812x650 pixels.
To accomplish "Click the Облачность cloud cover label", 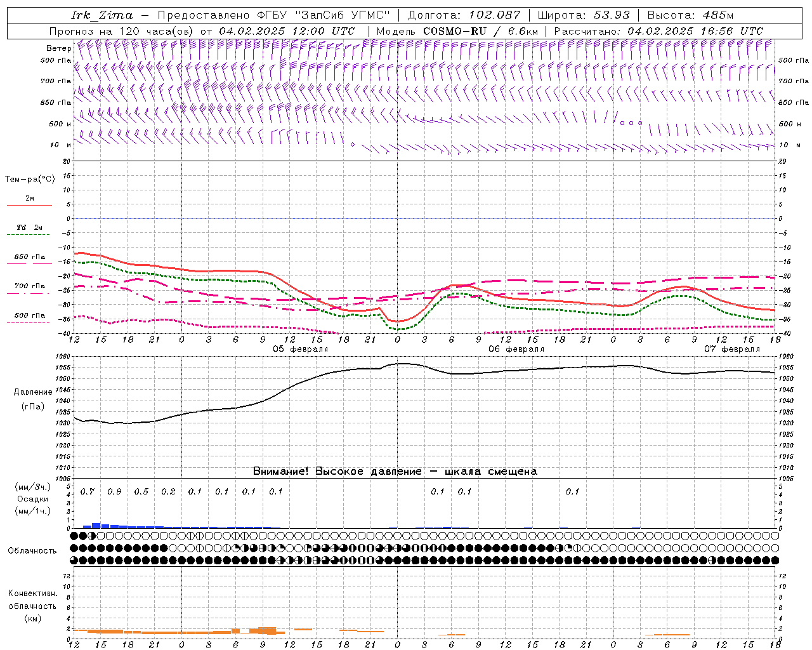I will [32, 550].
